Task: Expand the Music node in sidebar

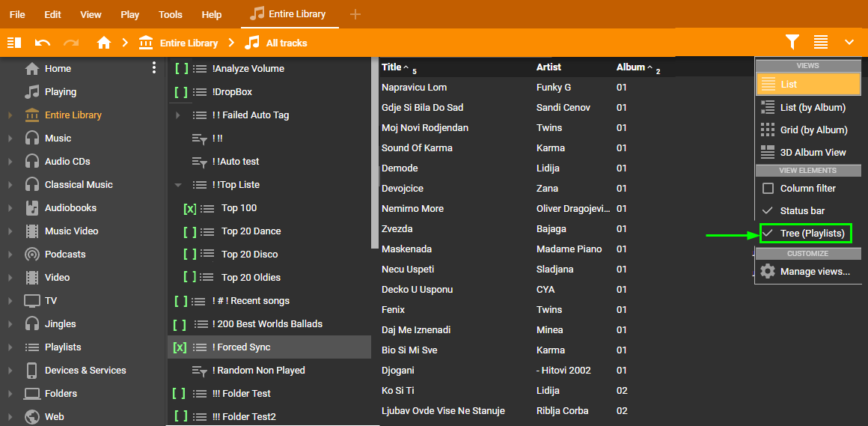Action: click(10, 139)
